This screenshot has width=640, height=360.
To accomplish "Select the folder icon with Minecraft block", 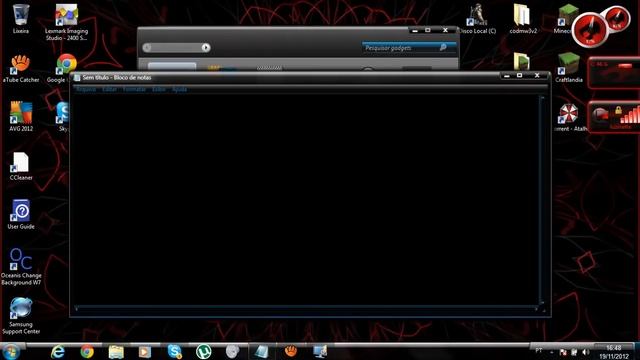I will pyautogui.click(x=521, y=61).
